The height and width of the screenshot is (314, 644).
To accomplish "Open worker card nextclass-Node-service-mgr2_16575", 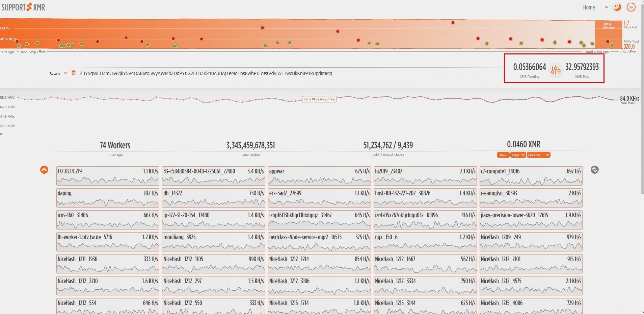I will [x=319, y=241].
